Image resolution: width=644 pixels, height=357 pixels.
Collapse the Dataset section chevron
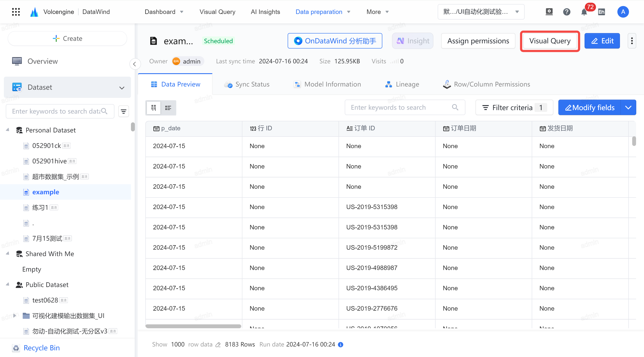122,88
